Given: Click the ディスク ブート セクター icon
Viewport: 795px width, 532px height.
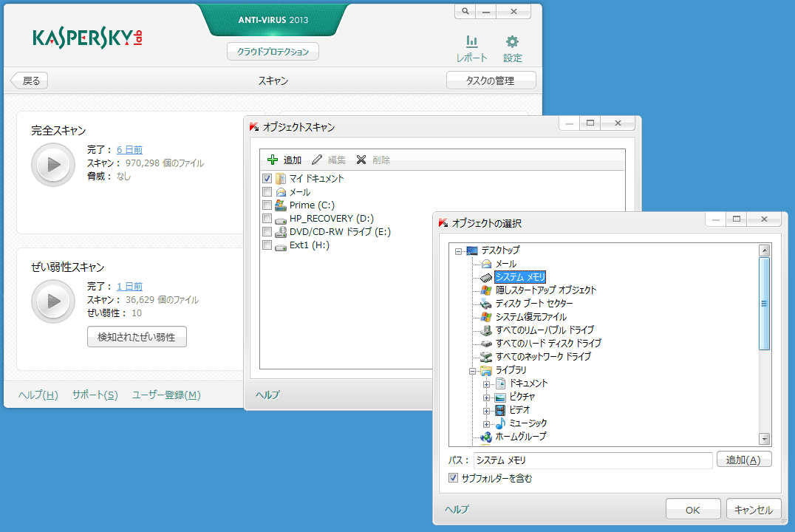Looking at the screenshot, I should [485, 303].
